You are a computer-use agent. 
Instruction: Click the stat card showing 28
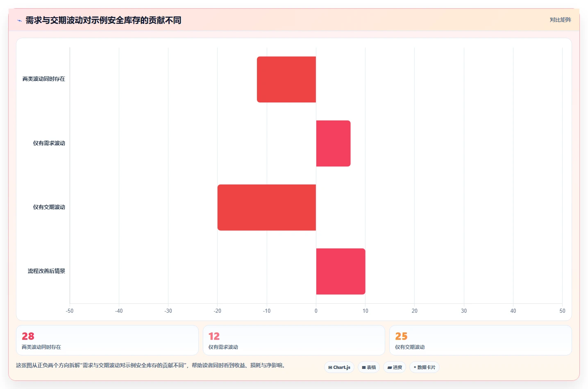point(107,340)
